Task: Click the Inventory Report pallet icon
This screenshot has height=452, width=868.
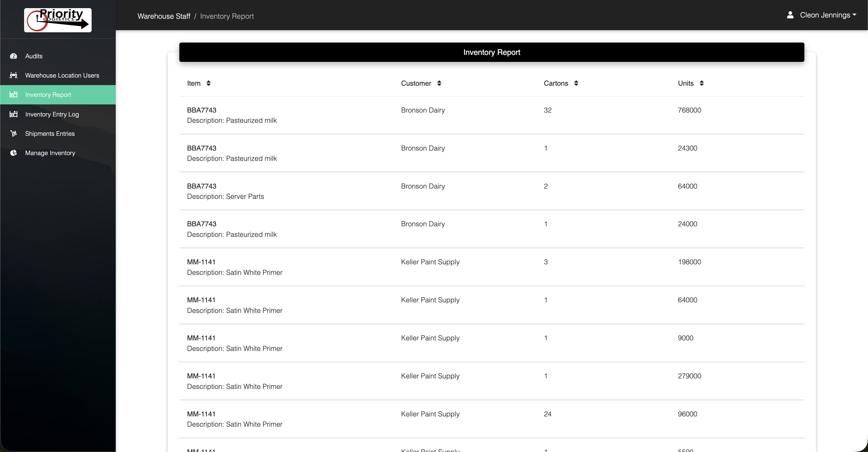Action: click(14, 94)
